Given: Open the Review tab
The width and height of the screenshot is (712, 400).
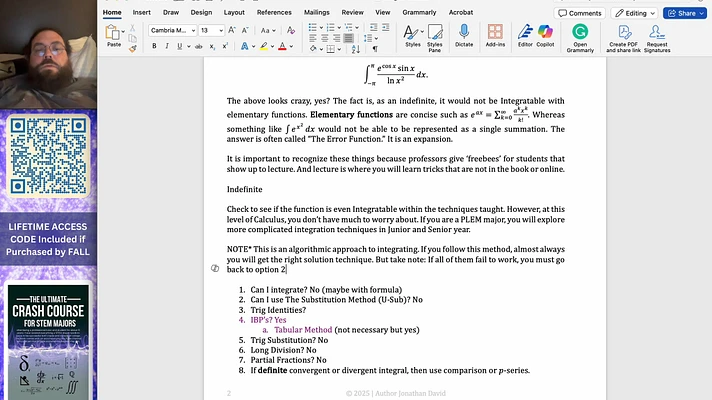Looking at the screenshot, I should 352,12.
